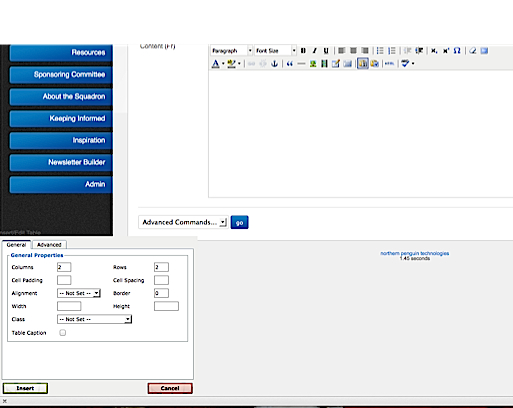
Task: Click the HTML source editor icon
Action: 389,63
